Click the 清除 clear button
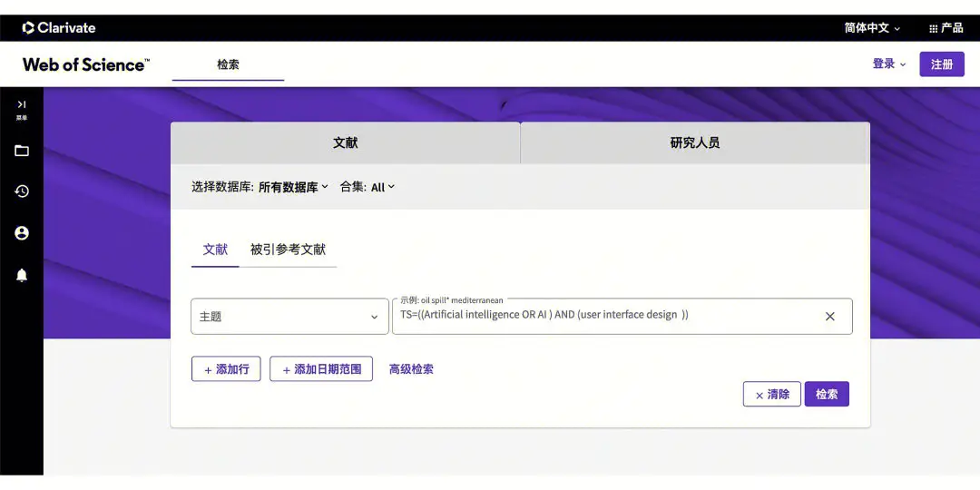 (772, 395)
